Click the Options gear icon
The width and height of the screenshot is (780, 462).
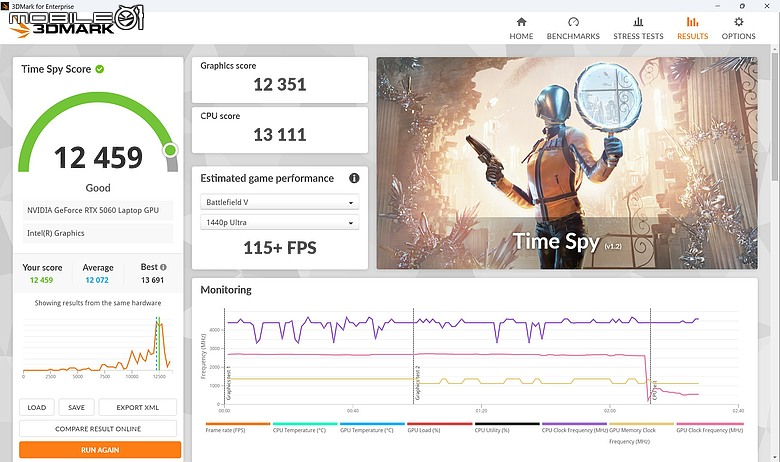pyautogui.click(x=739, y=21)
